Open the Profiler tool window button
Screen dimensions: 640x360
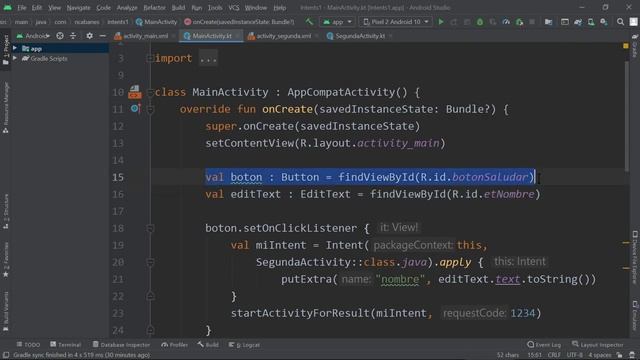174,345
